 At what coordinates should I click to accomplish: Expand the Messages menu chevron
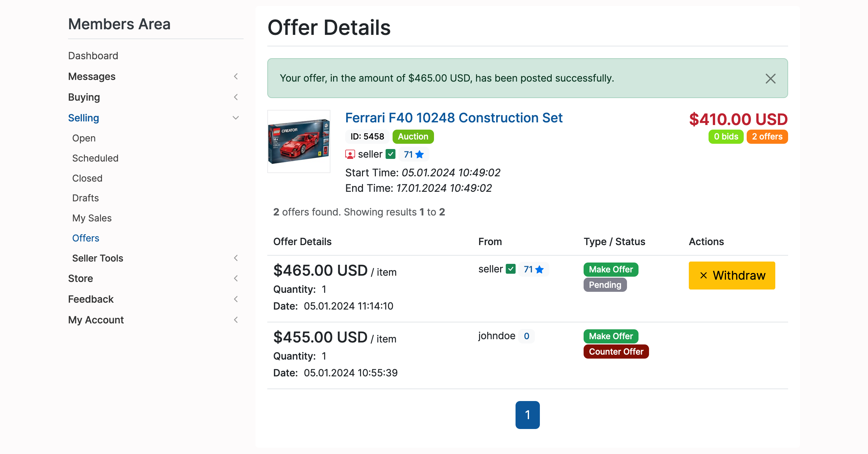236,77
